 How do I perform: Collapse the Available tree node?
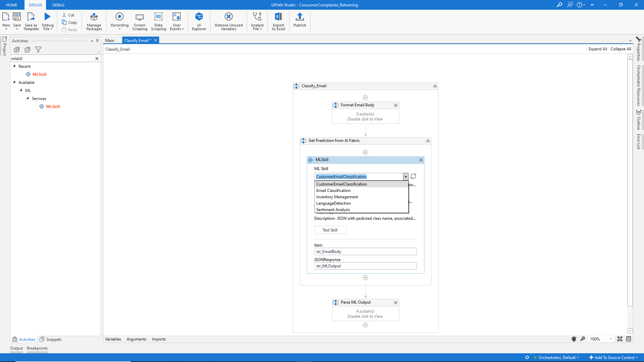click(x=14, y=82)
